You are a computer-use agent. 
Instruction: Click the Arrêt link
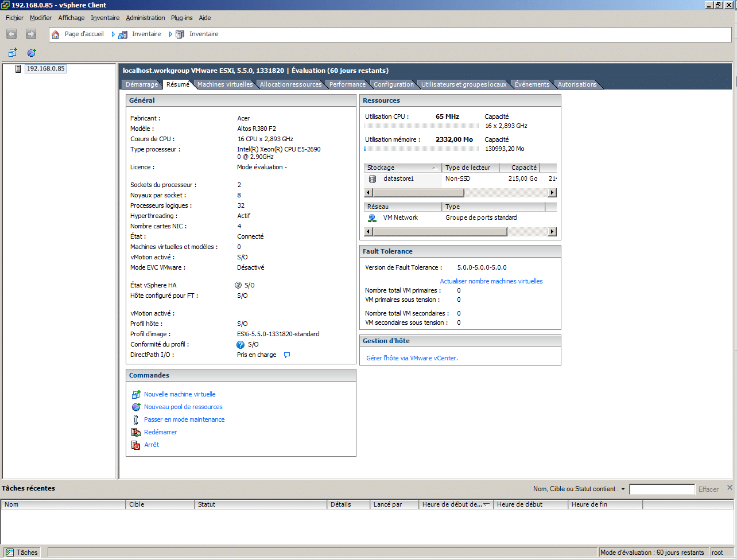152,445
